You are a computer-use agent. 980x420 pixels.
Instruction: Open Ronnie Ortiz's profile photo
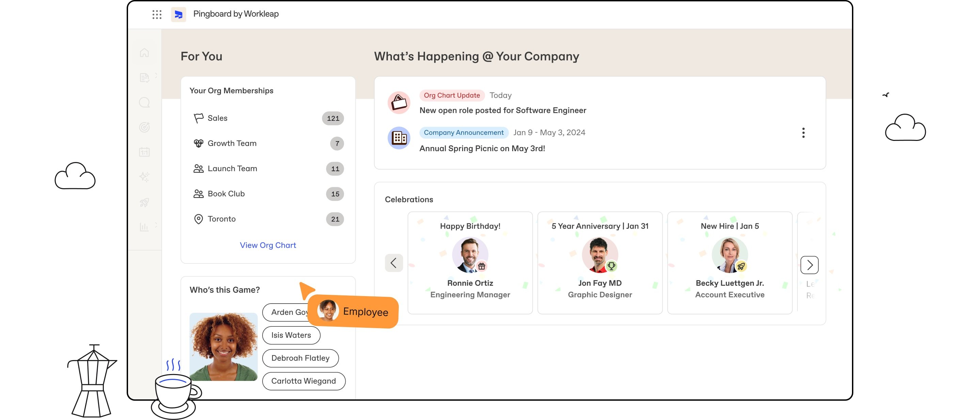coord(470,255)
